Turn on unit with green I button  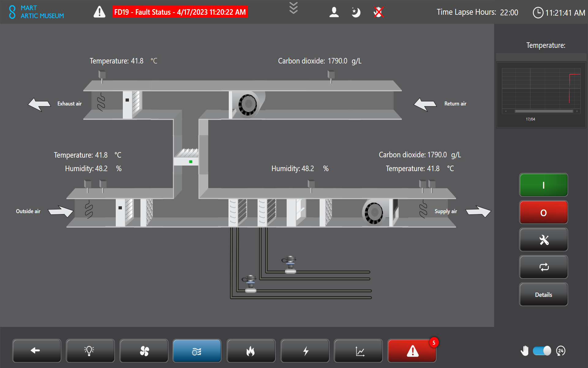543,185
